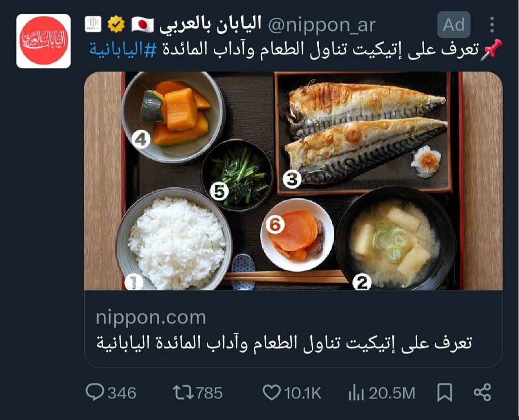This screenshot has height=420, width=519.
Task: Click the 346 replies count
Action: 122,393
